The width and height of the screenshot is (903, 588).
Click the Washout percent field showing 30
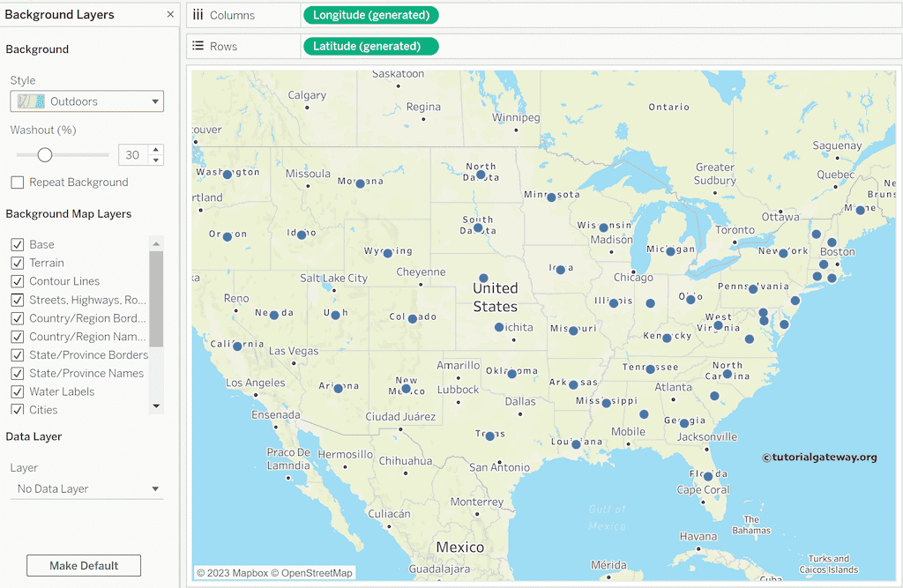[x=133, y=155]
